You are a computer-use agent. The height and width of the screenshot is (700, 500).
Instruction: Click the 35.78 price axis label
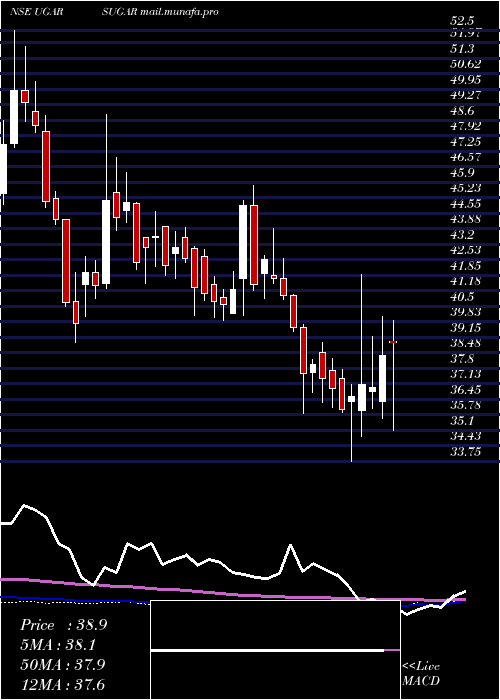[466, 405]
